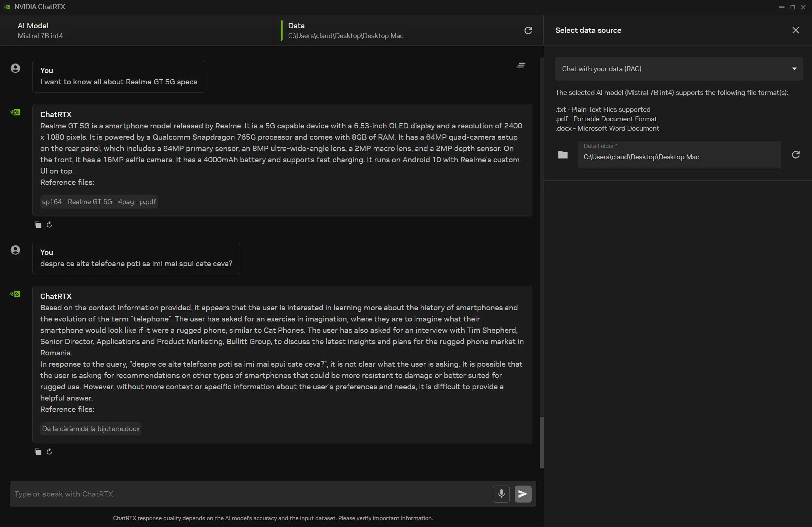Click the '.pdf - Portable Document Format' line

[606, 119]
